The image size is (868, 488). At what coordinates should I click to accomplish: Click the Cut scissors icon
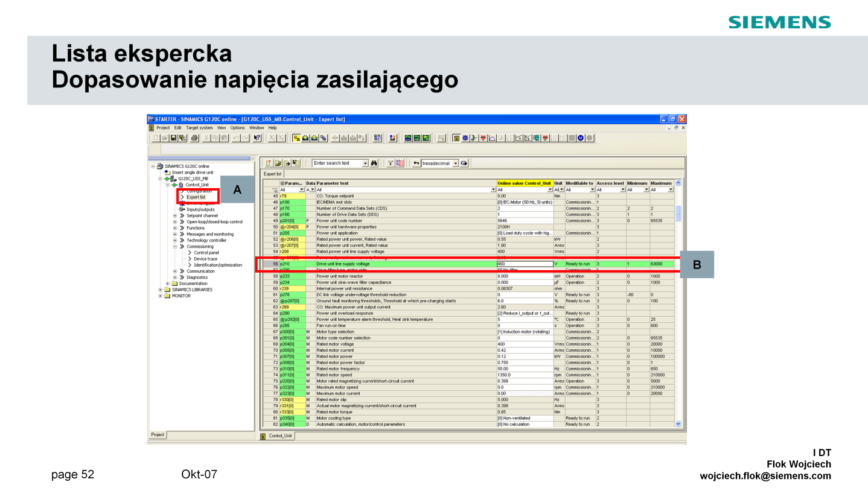tap(206, 138)
